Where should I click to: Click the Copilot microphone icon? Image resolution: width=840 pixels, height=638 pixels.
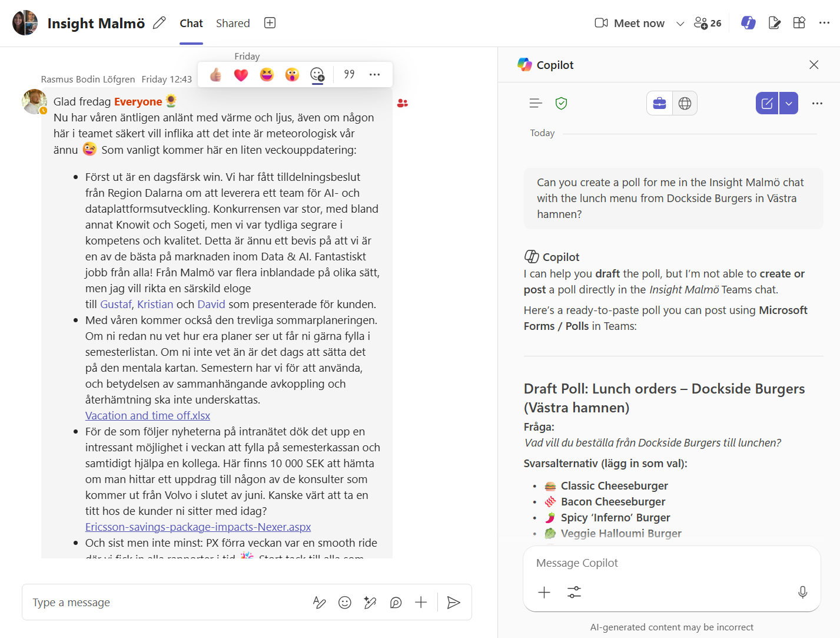(802, 592)
